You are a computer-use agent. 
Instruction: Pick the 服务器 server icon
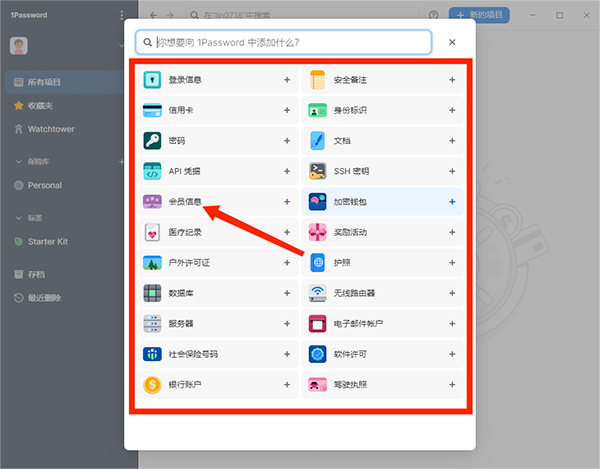(152, 324)
